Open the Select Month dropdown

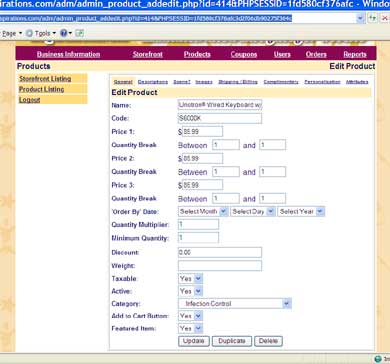203,212
